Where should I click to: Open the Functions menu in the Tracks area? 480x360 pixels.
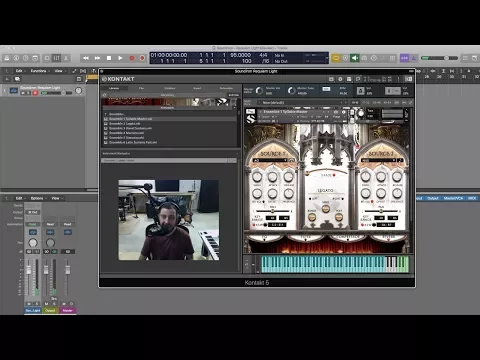click(38, 71)
